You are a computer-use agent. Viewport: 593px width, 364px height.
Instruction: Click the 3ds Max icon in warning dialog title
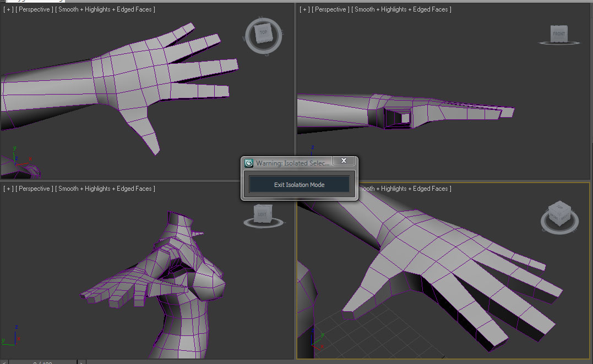pyautogui.click(x=249, y=163)
